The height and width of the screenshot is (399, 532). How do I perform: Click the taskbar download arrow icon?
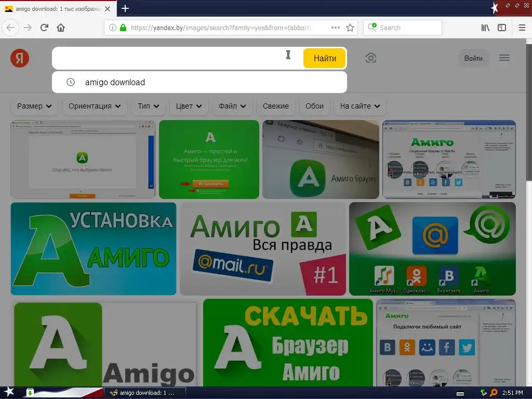point(30,393)
